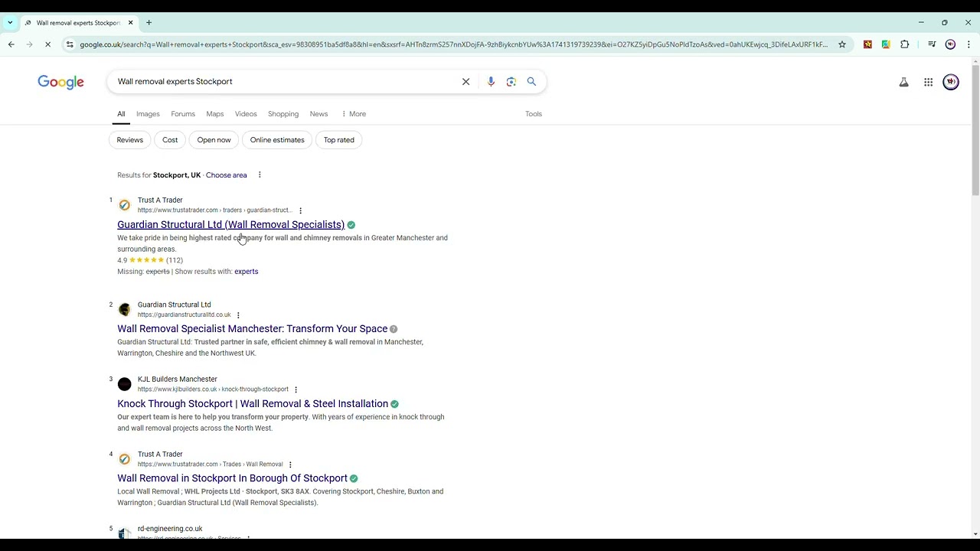Open Chrome's three-dot menu
Image resolution: width=980 pixels, height=551 pixels.
(969, 44)
